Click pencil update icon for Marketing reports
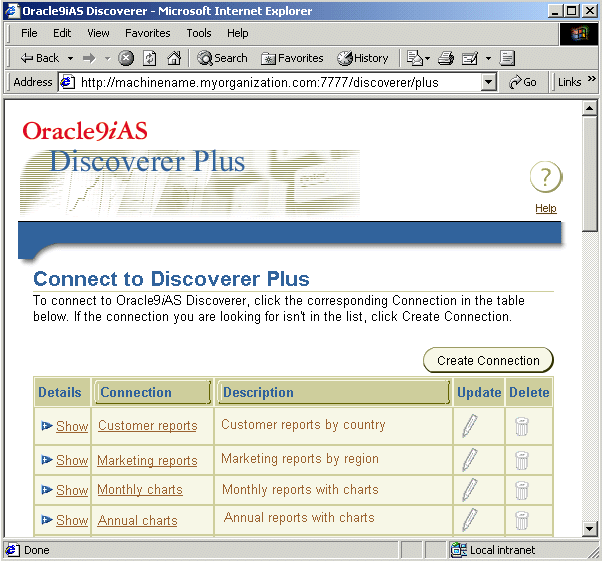602x561 pixels. [470, 460]
